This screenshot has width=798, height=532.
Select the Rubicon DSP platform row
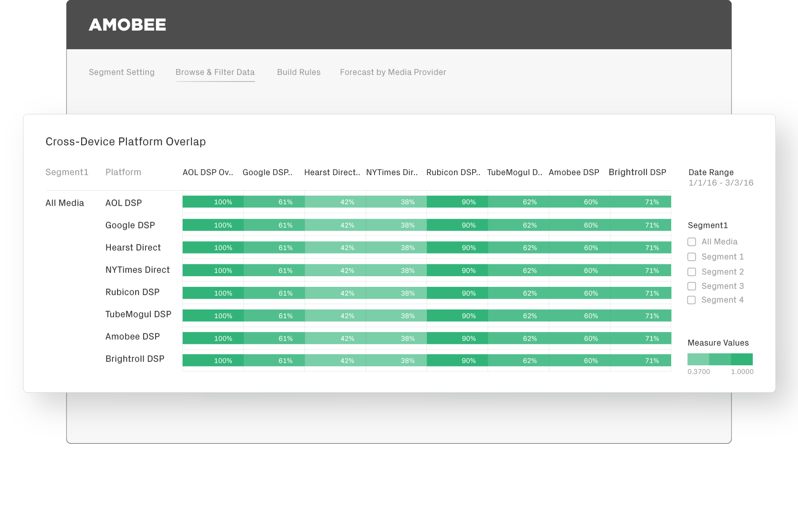(133, 292)
